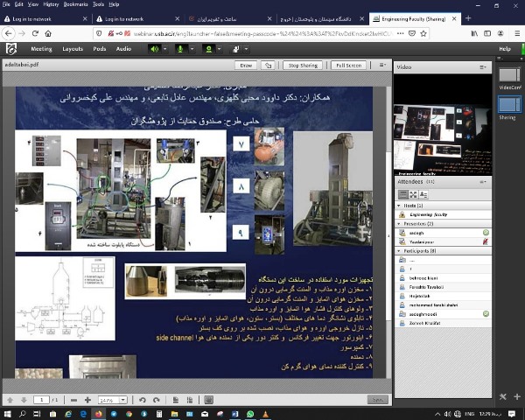The height and width of the screenshot is (420, 525).
Task: Open Windows Start menu
Action: click(7, 414)
